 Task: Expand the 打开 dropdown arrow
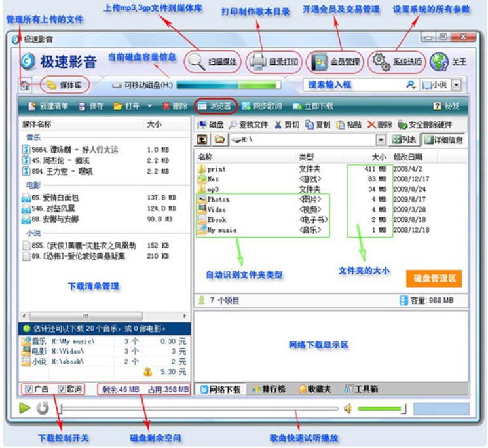pyautogui.click(x=149, y=106)
